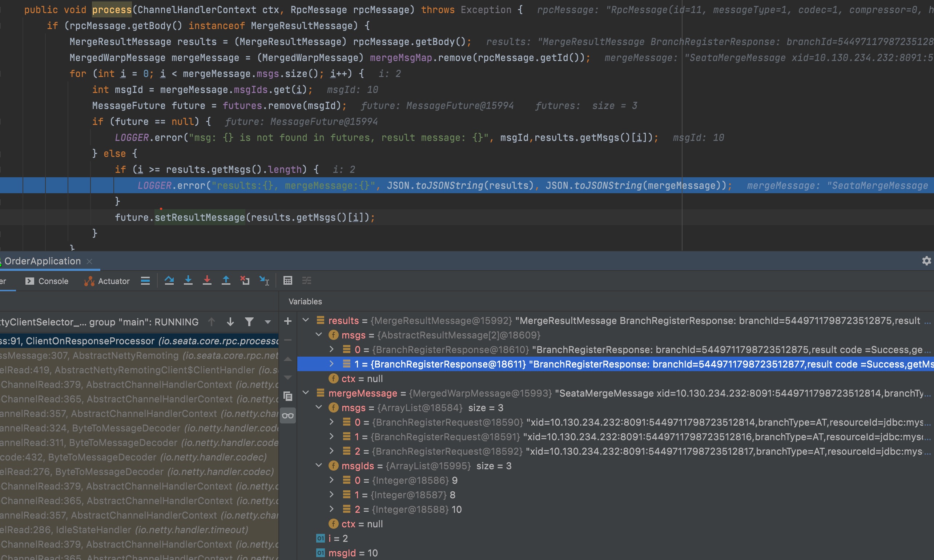The height and width of the screenshot is (560, 934).
Task: Click the copy value icon in Variables sidebar
Action: pos(288,396)
